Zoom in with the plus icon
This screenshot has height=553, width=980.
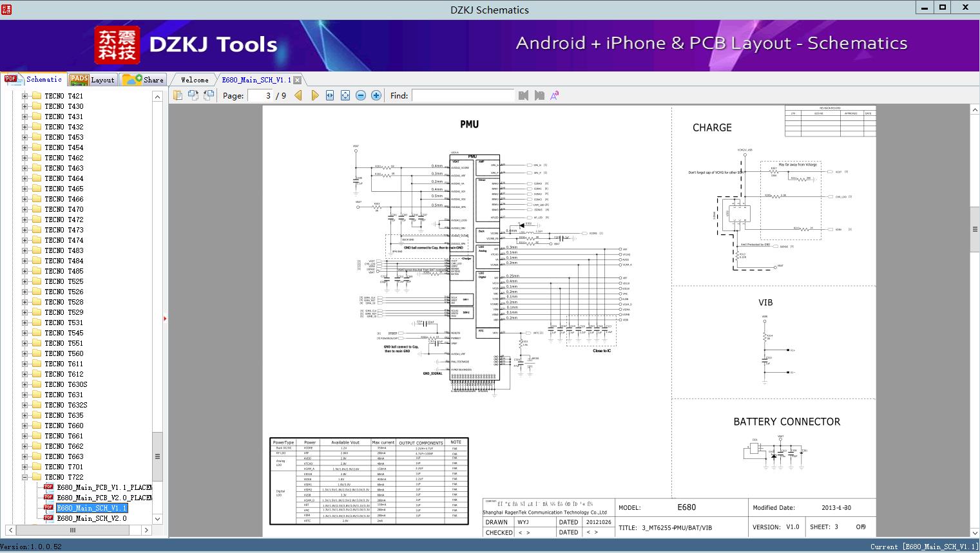pyautogui.click(x=376, y=95)
